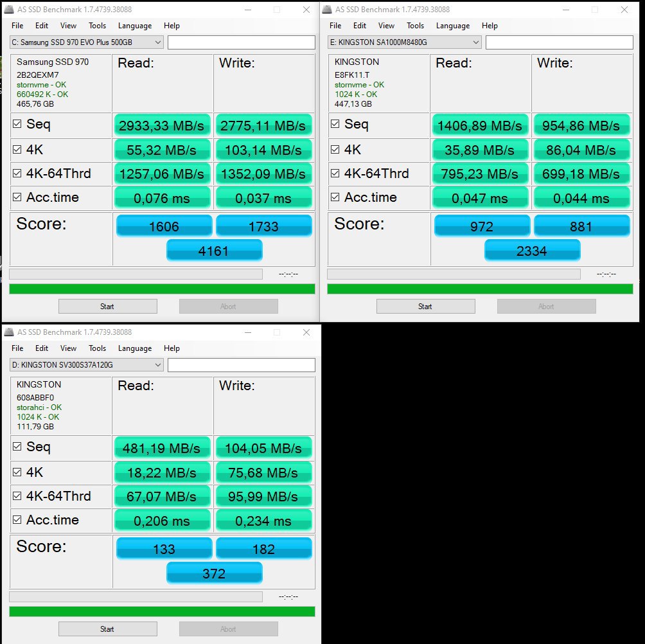The image size is (645, 644).
Task: Toggle 4K-64Thrd checkbox in Samsung SSD 970 window
Action: [17, 174]
